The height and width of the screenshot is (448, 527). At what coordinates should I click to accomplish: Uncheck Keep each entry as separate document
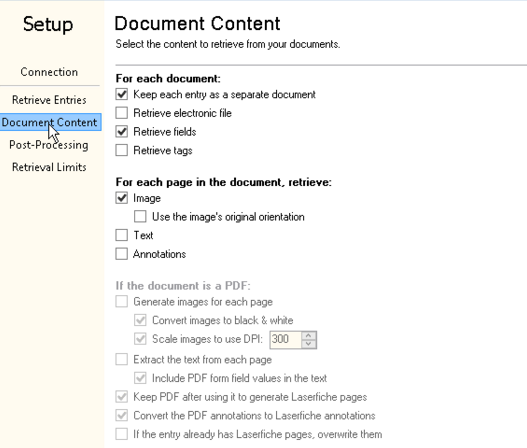[x=122, y=94]
